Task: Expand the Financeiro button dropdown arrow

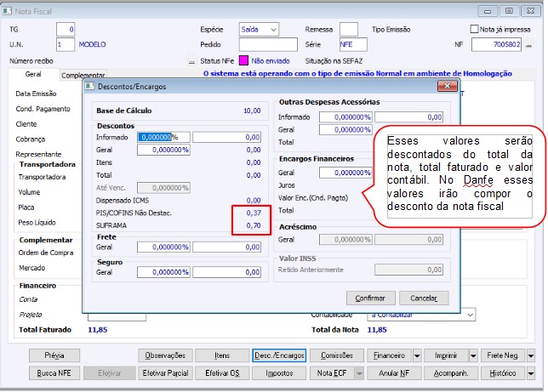Action: pyautogui.click(x=417, y=355)
